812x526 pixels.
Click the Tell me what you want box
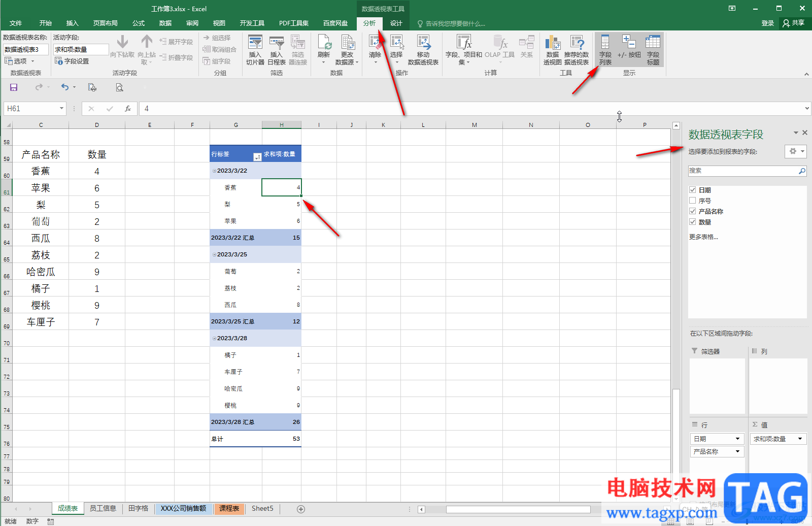click(451, 23)
